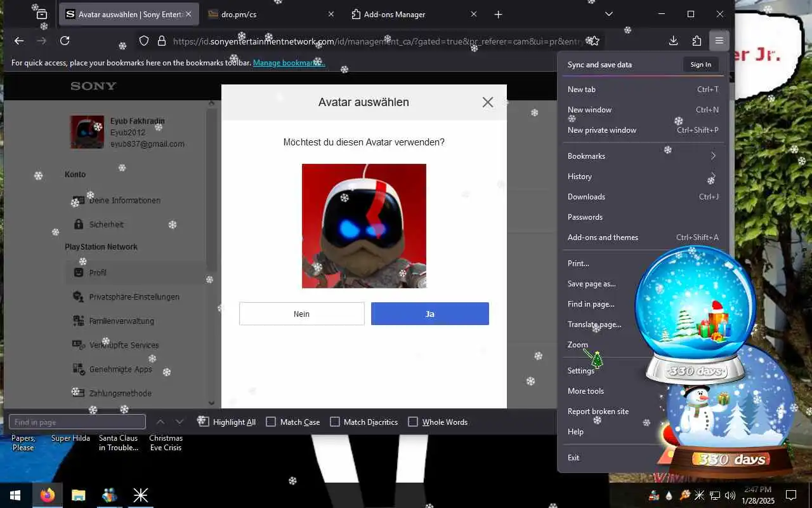Viewport: 812px width, 508px height.
Task: Choose New tab in menu
Action: click(643, 90)
